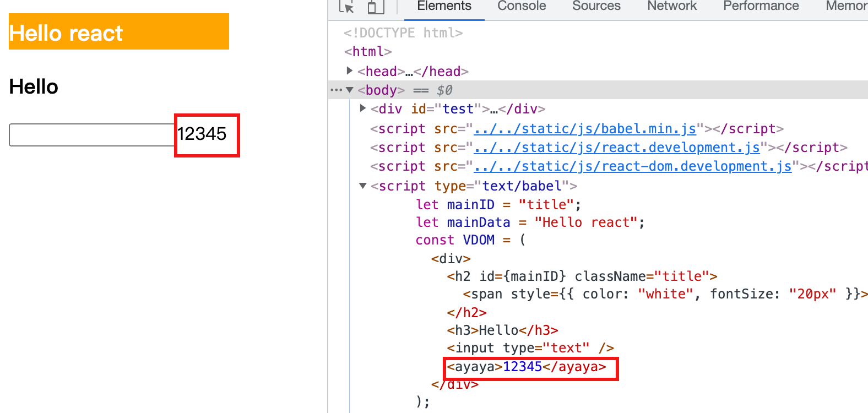Open the Performance tab
868x413 pixels.
pyautogui.click(x=761, y=6)
